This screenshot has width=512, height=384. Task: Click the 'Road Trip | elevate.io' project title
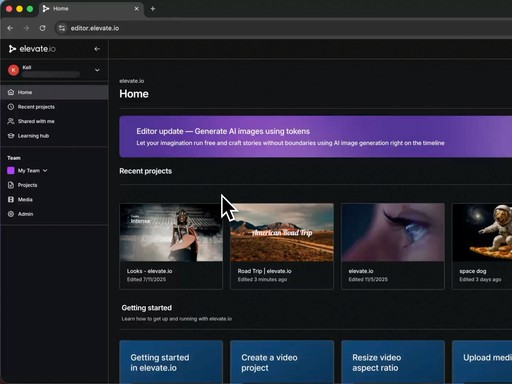click(264, 271)
